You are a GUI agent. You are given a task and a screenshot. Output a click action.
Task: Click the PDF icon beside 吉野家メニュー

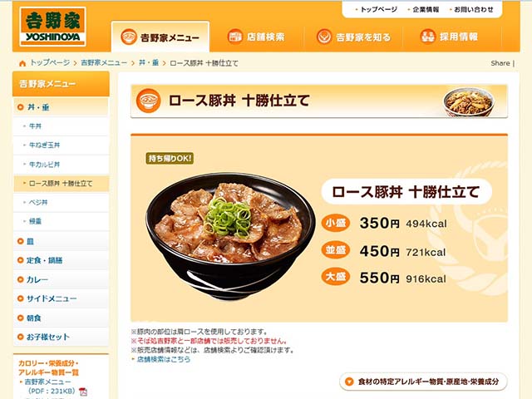pos(83,392)
